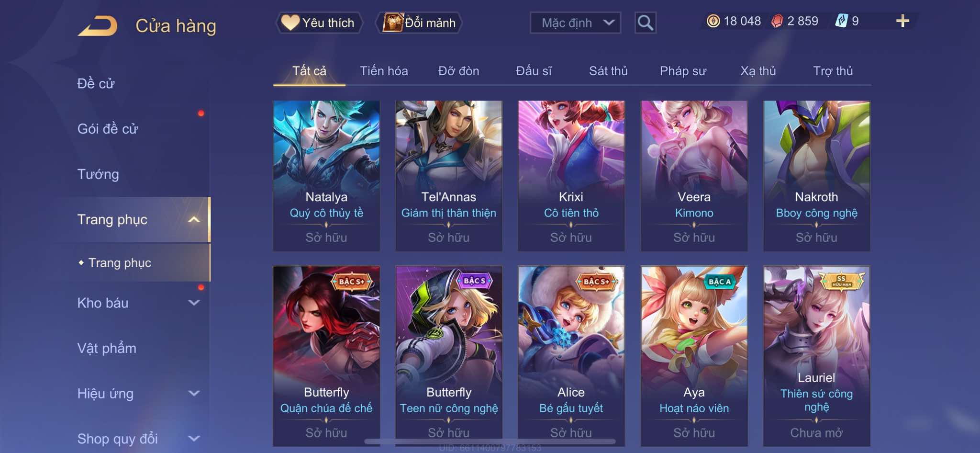This screenshot has width=980, height=453.
Task: Switch to the Pháp sư tab
Action: pyautogui.click(x=683, y=71)
